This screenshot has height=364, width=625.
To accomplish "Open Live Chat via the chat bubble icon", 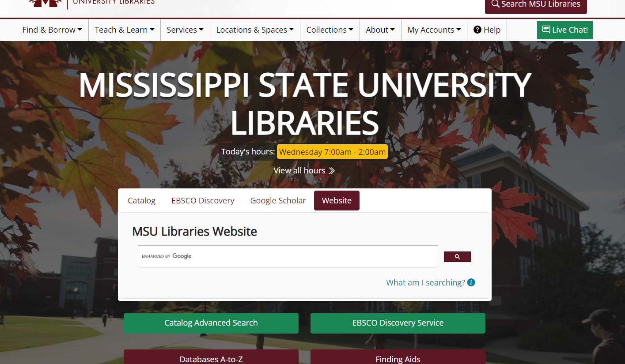I will [x=546, y=30].
